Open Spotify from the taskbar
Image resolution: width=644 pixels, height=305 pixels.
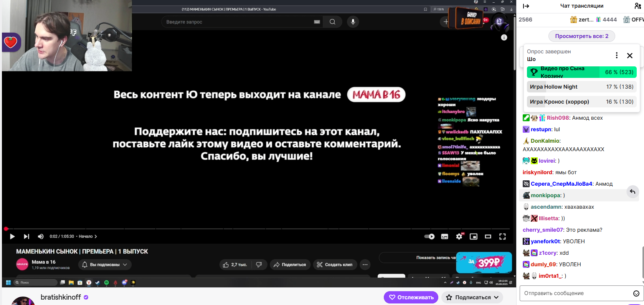106,283
